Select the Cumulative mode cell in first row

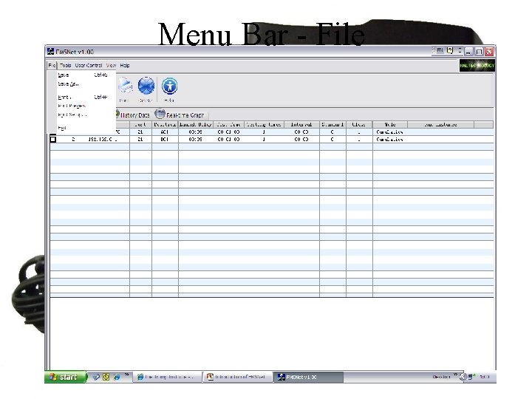(x=390, y=132)
